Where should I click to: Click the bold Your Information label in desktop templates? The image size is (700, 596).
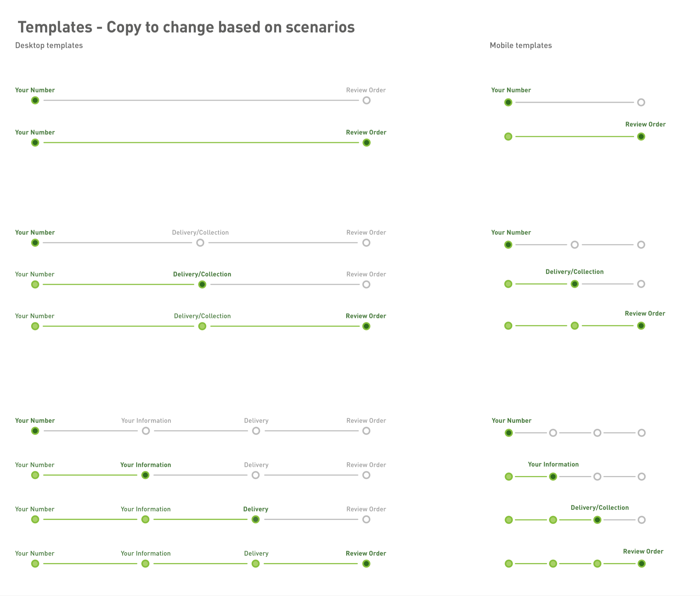[x=146, y=465]
